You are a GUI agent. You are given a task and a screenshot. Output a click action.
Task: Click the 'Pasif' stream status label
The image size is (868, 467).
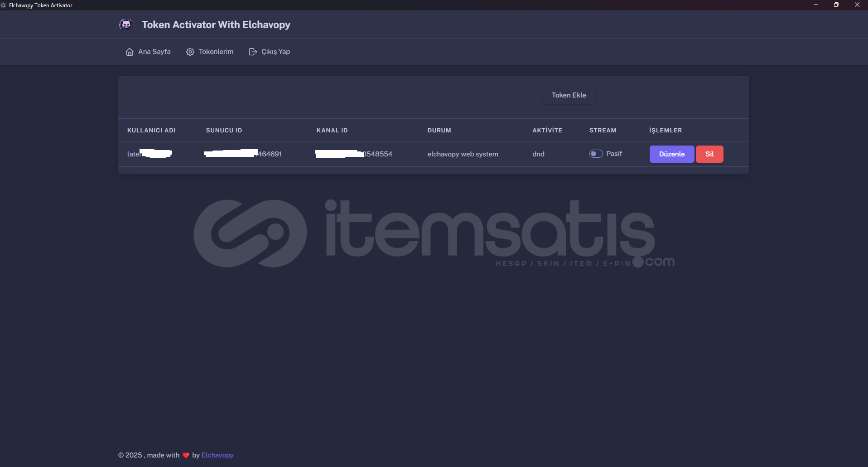tap(614, 154)
